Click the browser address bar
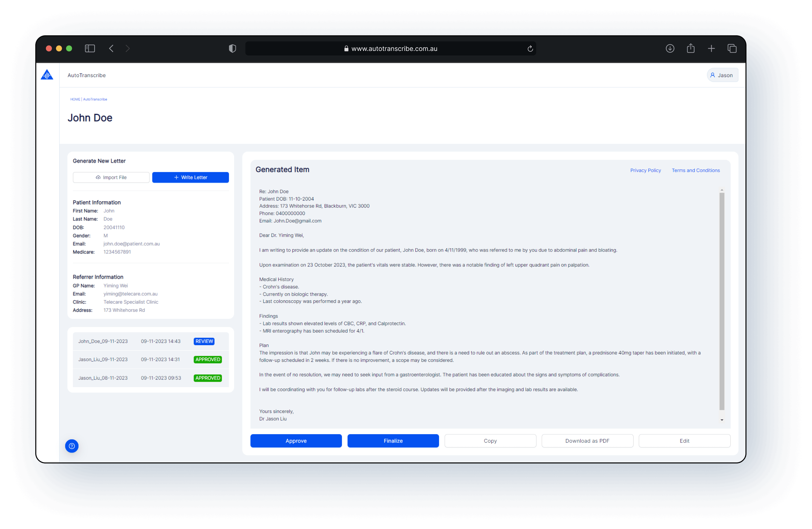The height and width of the screenshot is (529, 812). click(x=390, y=48)
